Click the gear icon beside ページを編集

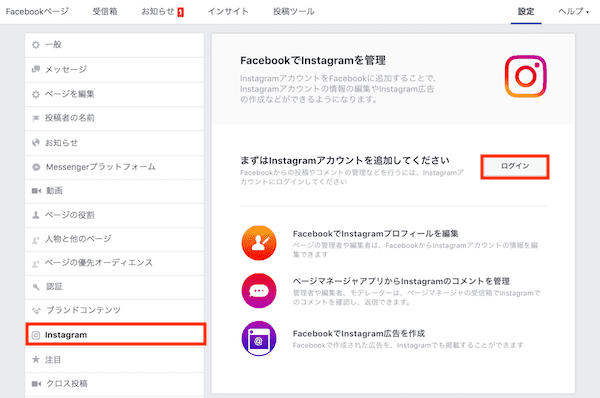(x=36, y=94)
